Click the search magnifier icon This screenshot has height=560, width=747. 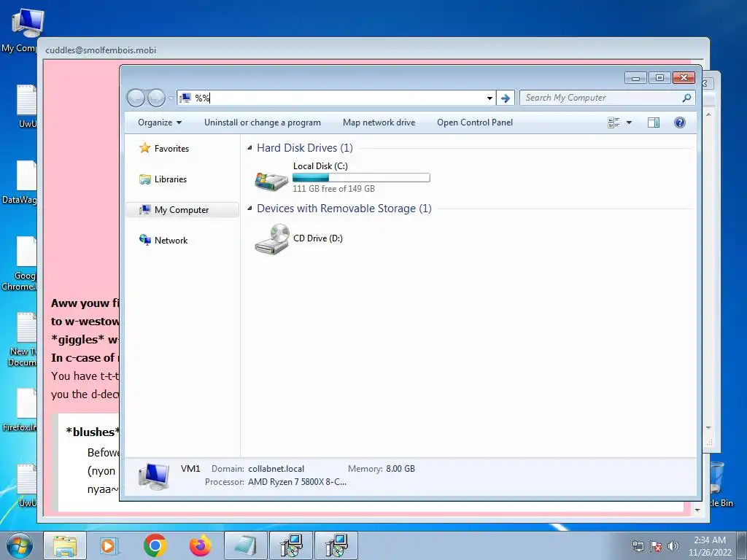coord(686,98)
